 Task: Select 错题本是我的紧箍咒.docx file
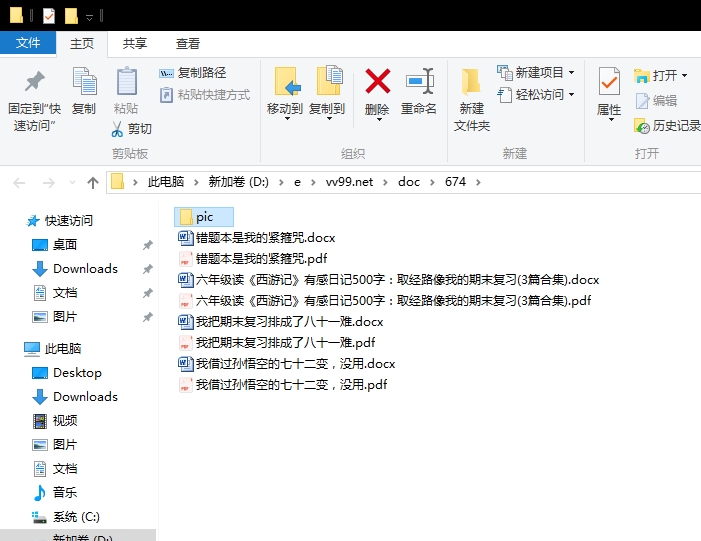(257, 237)
